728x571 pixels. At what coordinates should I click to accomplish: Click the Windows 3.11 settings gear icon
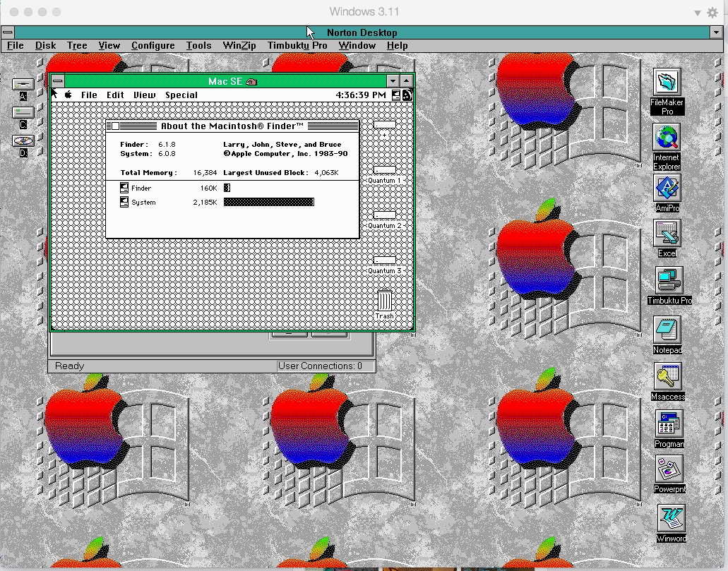pyautogui.click(x=712, y=13)
